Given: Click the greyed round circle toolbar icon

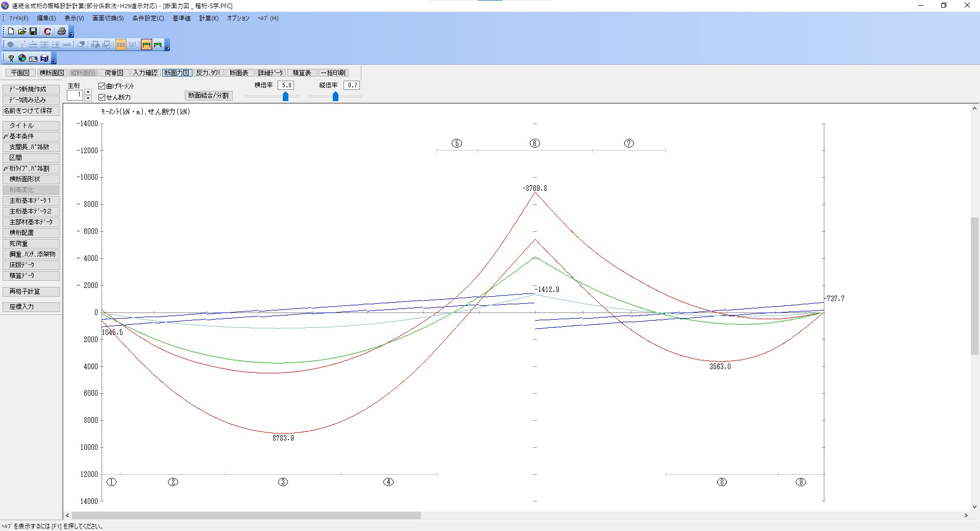Looking at the screenshot, I should click(x=10, y=44).
